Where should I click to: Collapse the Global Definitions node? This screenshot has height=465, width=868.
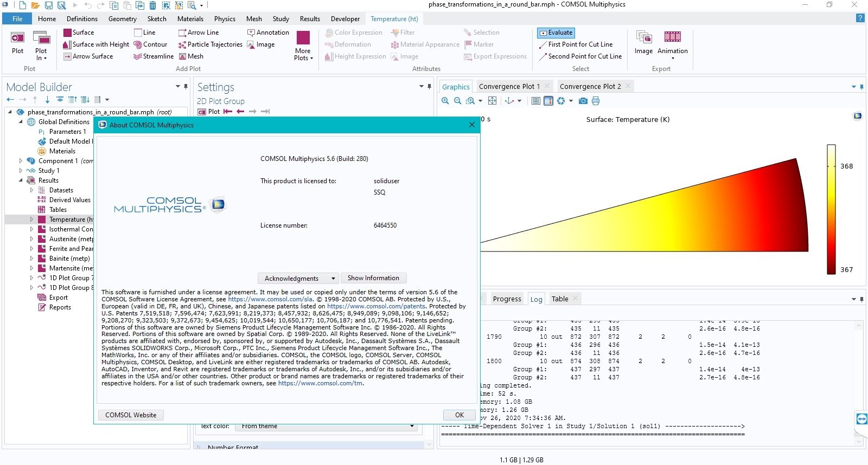21,122
